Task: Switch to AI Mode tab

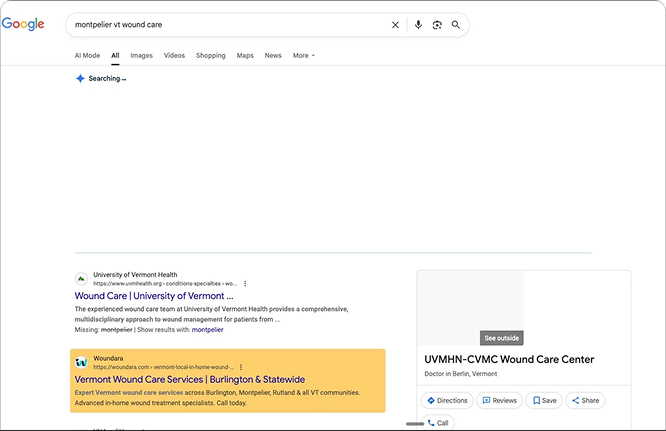Action: coord(87,55)
